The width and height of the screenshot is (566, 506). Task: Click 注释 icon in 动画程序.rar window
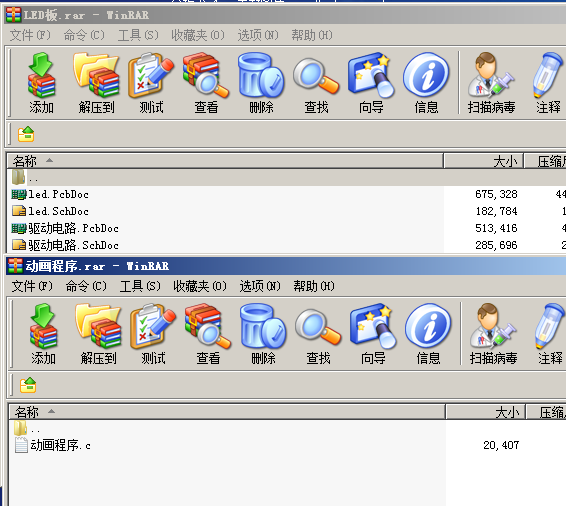coord(550,334)
